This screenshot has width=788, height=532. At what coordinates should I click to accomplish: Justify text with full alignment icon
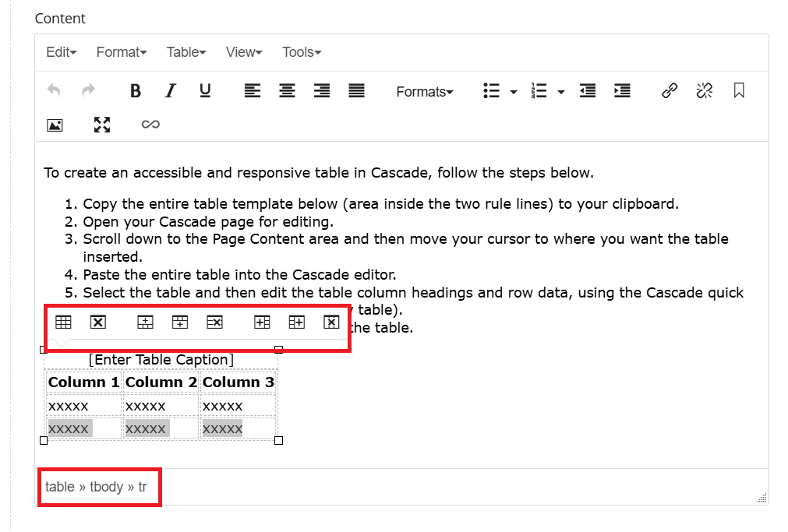356,91
